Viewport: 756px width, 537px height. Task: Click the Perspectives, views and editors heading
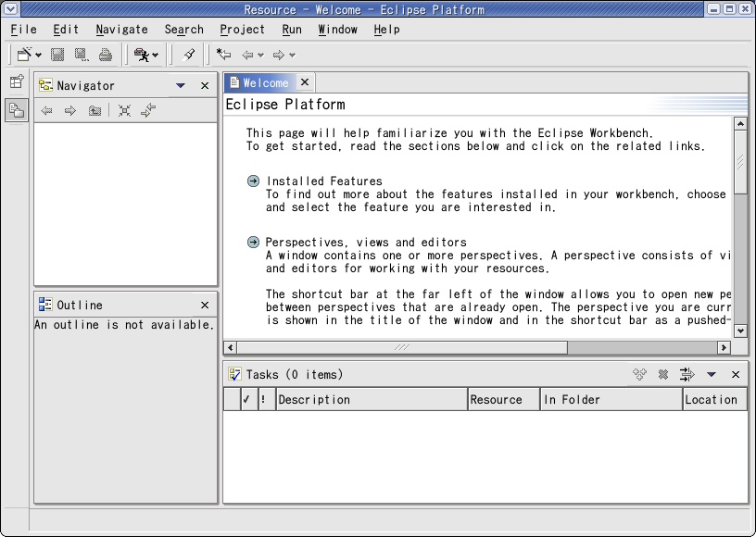tap(366, 242)
